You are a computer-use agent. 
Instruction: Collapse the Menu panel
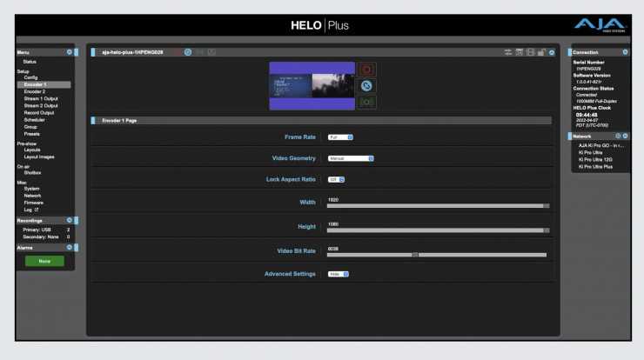click(69, 53)
